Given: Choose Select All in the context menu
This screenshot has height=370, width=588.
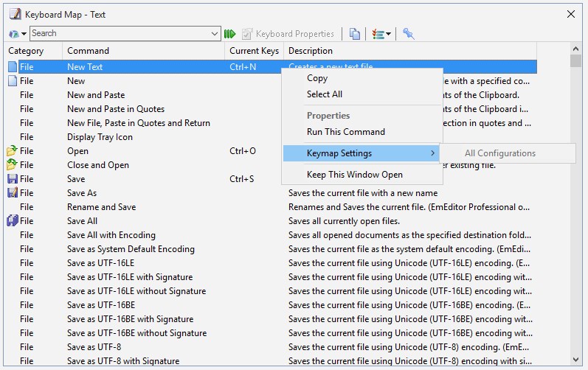Looking at the screenshot, I should (x=325, y=94).
